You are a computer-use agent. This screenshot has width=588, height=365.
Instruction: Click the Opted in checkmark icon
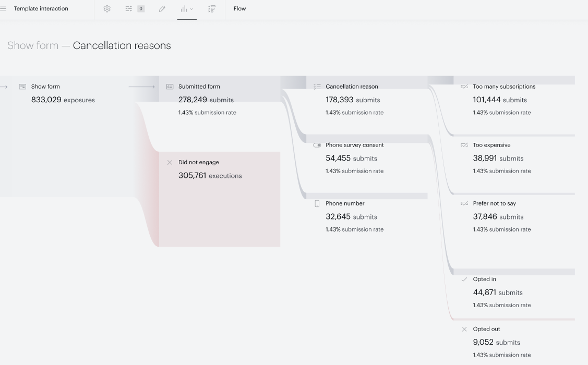[x=464, y=279]
